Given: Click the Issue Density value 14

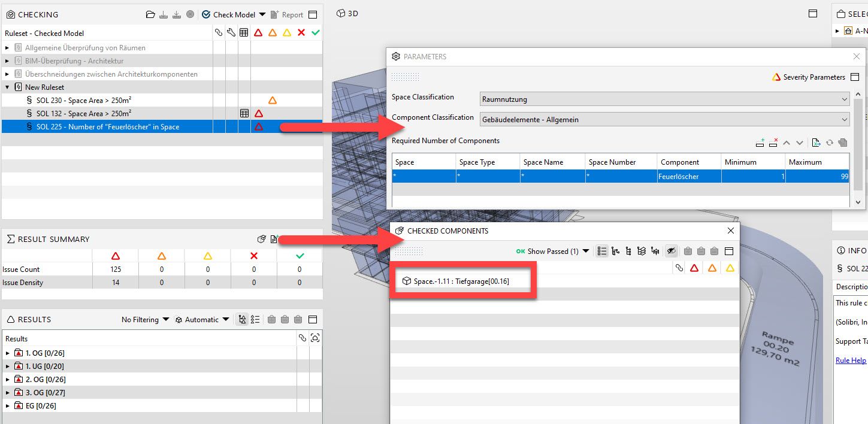Looking at the screenshot, I should click(116, 283).
